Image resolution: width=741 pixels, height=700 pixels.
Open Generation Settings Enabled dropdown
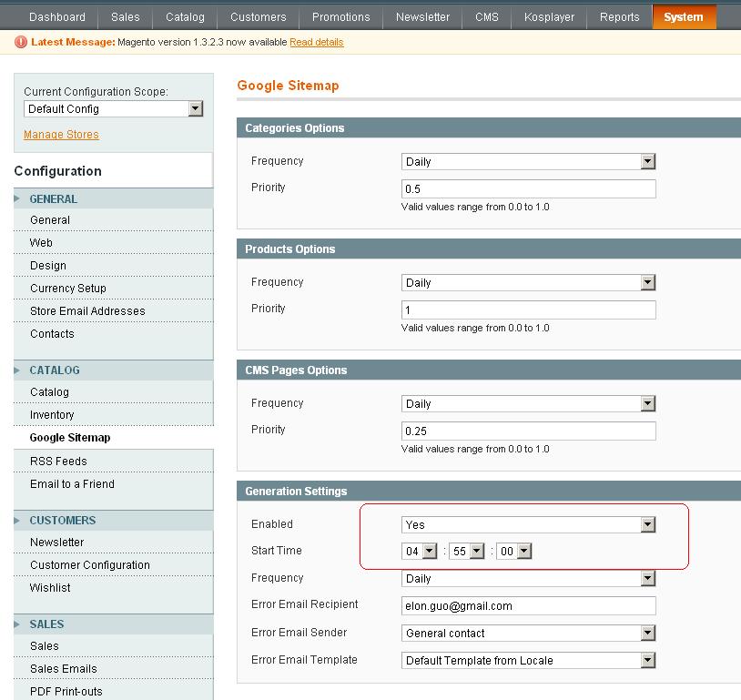click(528, 525)
